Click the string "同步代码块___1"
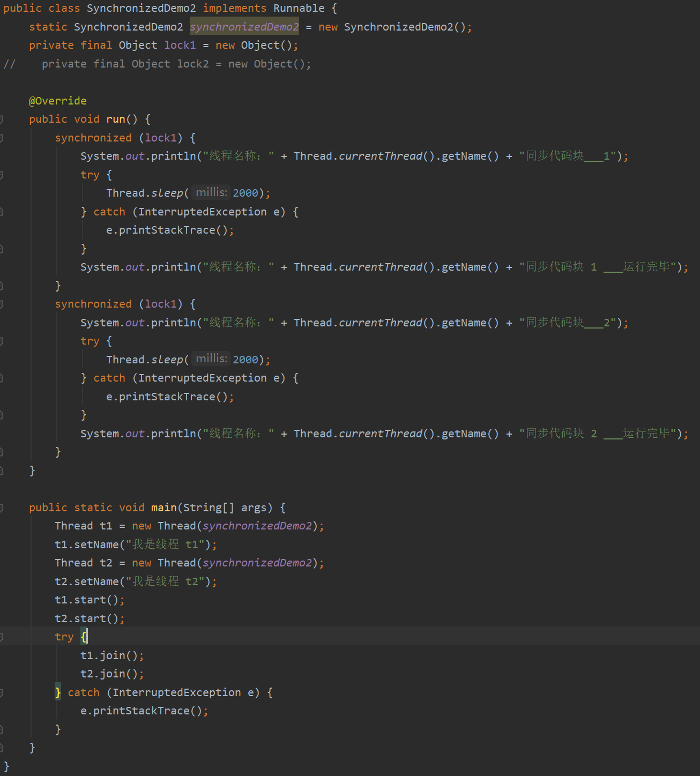Image resolution: width=700 pixels, height=776 pixels. click(568, 156)
